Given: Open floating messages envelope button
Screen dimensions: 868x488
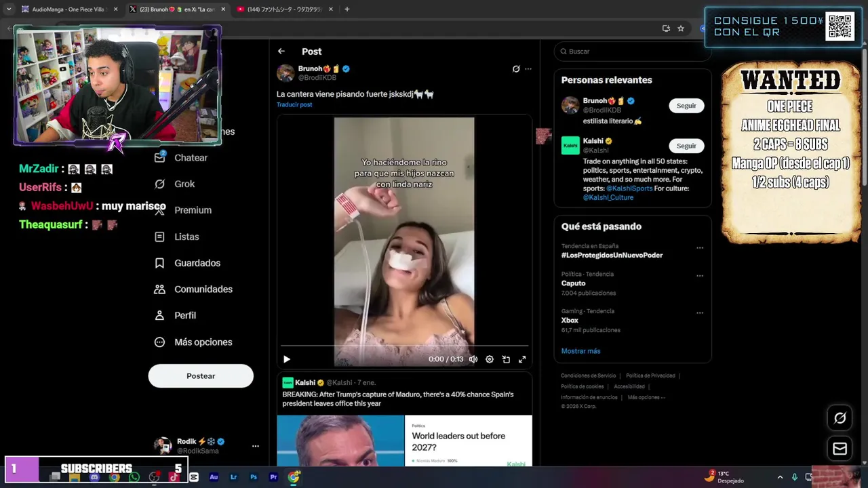Looking at the screenshot, I should [x=840, y=449].
